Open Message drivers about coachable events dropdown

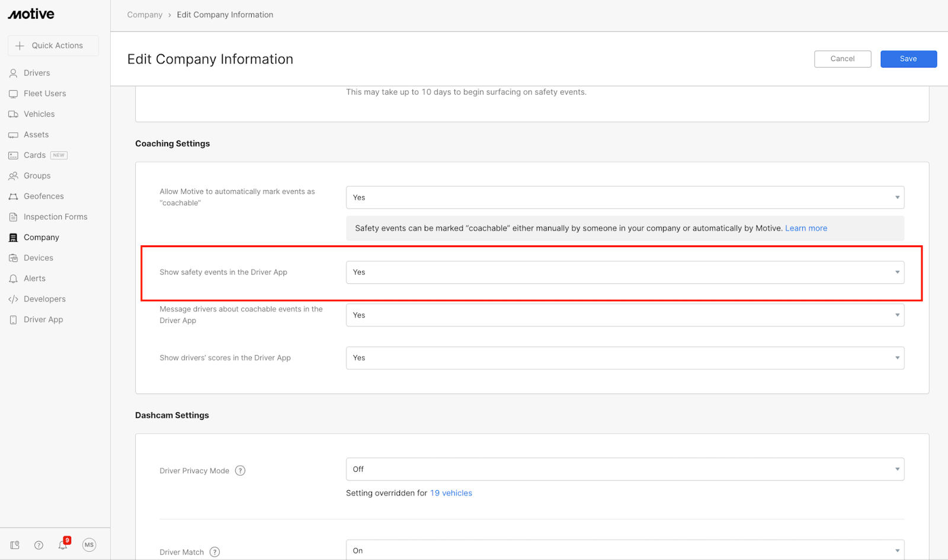click(625, 315)
